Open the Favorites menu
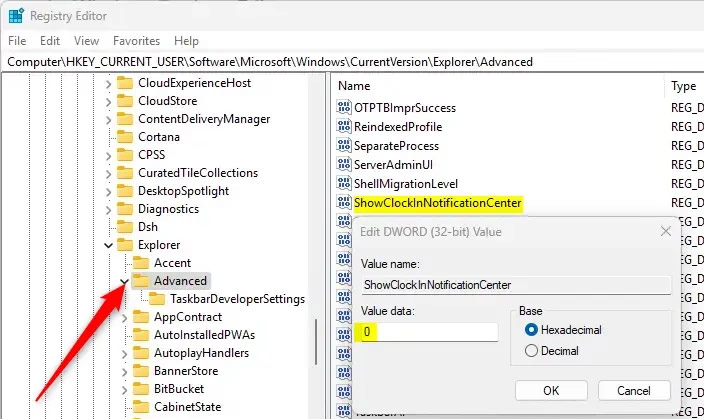Screen dimensions: 704x419 coord(136,41)
